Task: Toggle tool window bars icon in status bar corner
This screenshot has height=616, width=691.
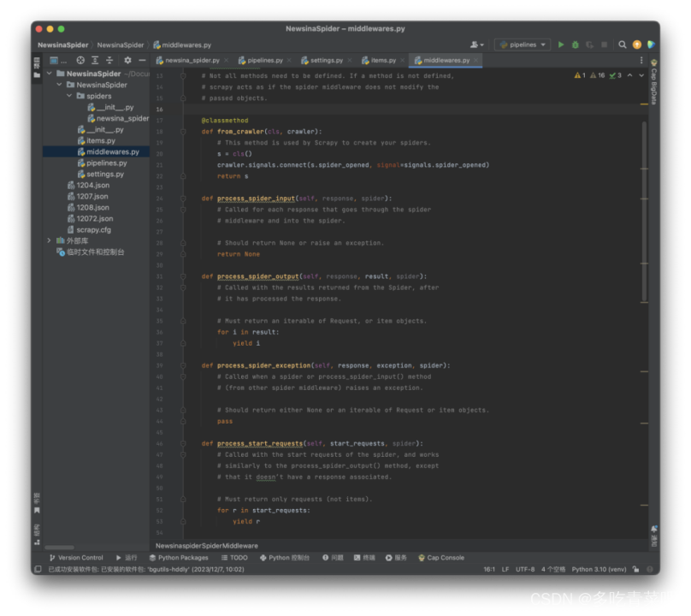Action: pyautogui.click(x=38, y=569)
